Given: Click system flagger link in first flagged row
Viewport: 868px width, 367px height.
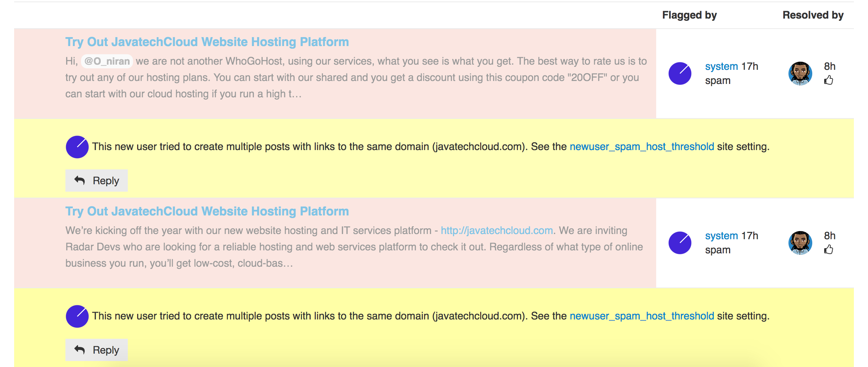Looking at the screenshot, I should point(721,66).
